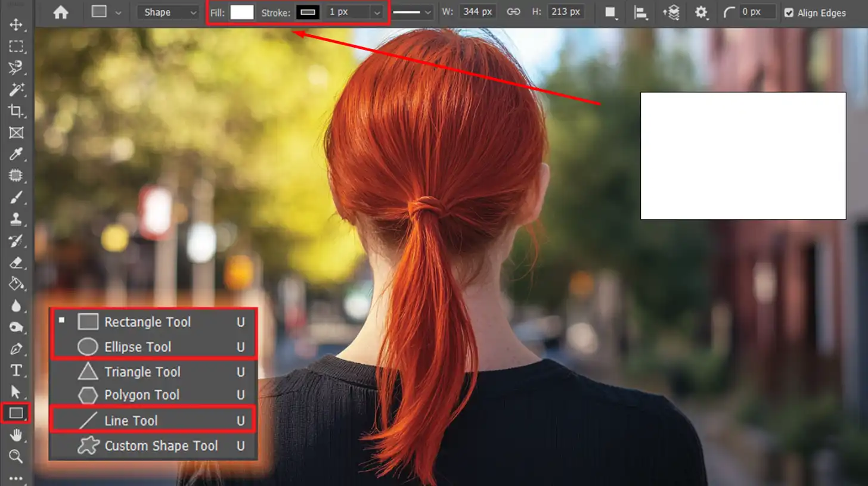Open the stroke line style dropdown
Viewport: 868px width, 486px height.
pos(412,12)
